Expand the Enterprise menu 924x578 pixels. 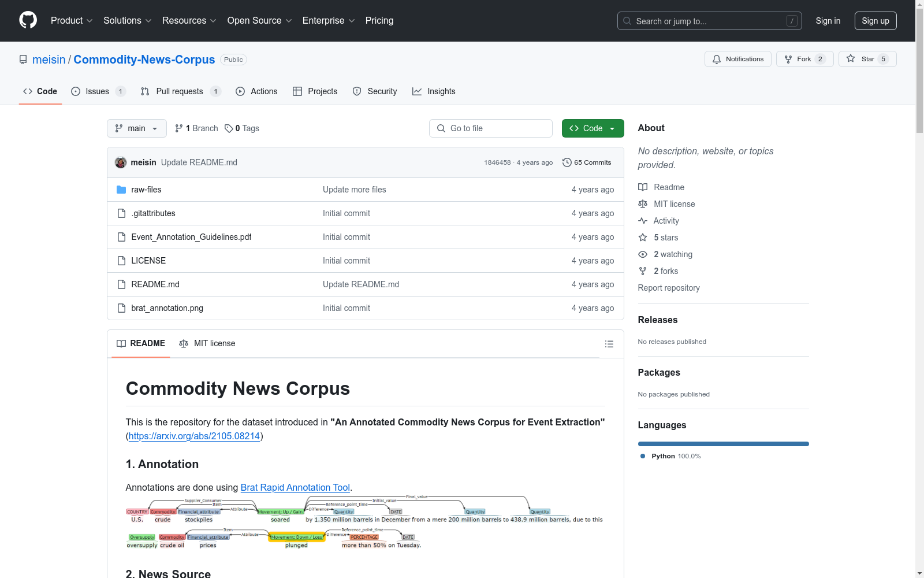(329, 21)
